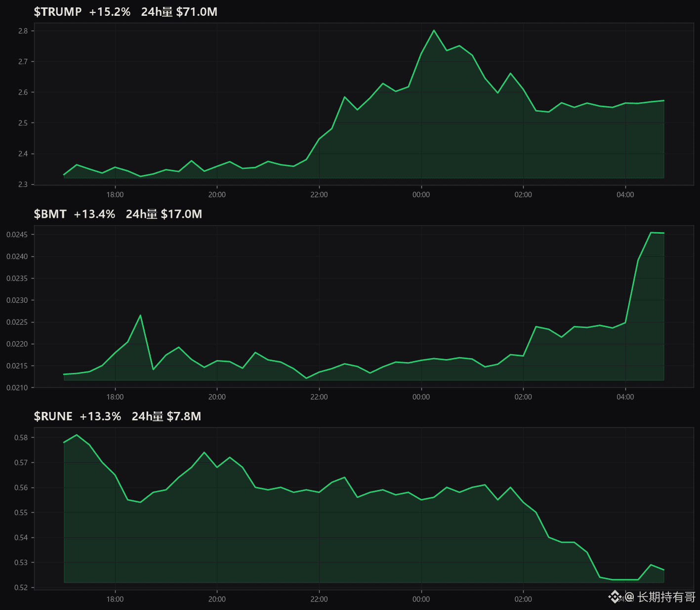Click 22:00 on the BMT chart time axis
700x610 pixels.
(319, 397)
